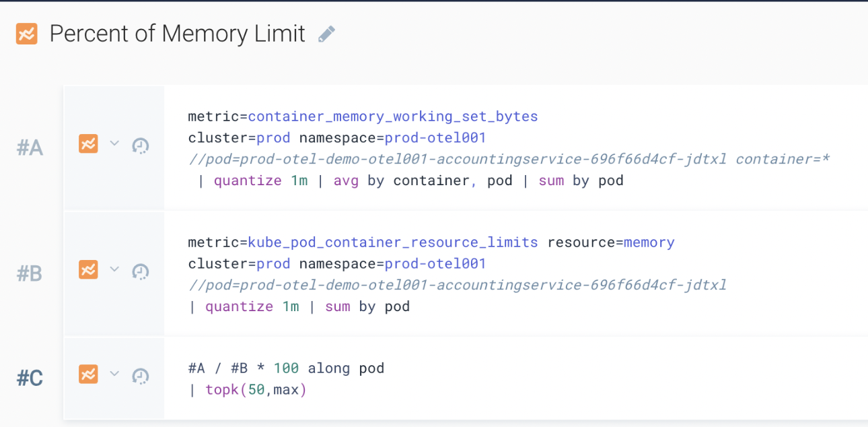Click the chart type icon for query #C
Screen dimensions: 868x427
(x=88, y=374)
